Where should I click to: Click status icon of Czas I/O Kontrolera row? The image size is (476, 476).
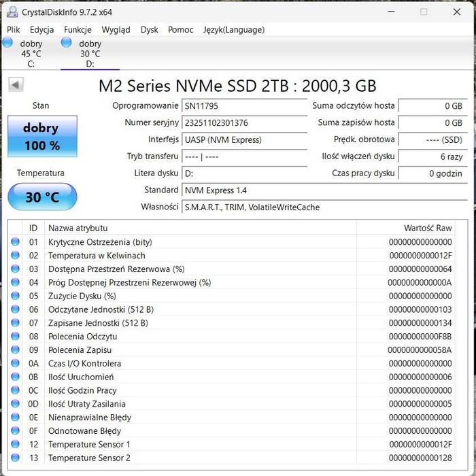(15, 363)
